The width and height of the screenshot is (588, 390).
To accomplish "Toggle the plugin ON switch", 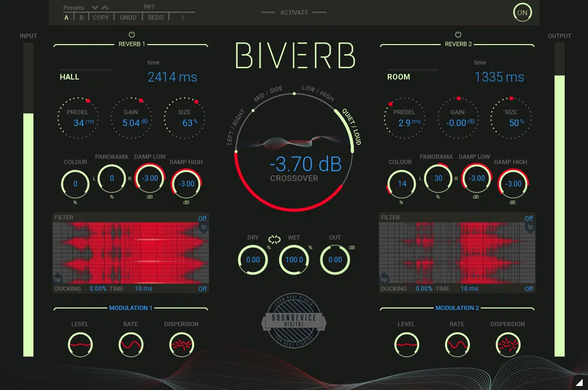I will [x=523, y=12].
